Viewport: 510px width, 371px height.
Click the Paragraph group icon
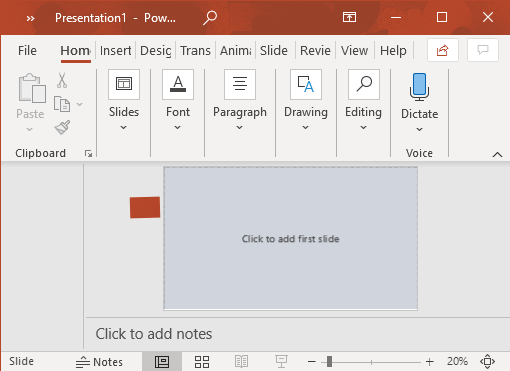[x=240, y=84]
